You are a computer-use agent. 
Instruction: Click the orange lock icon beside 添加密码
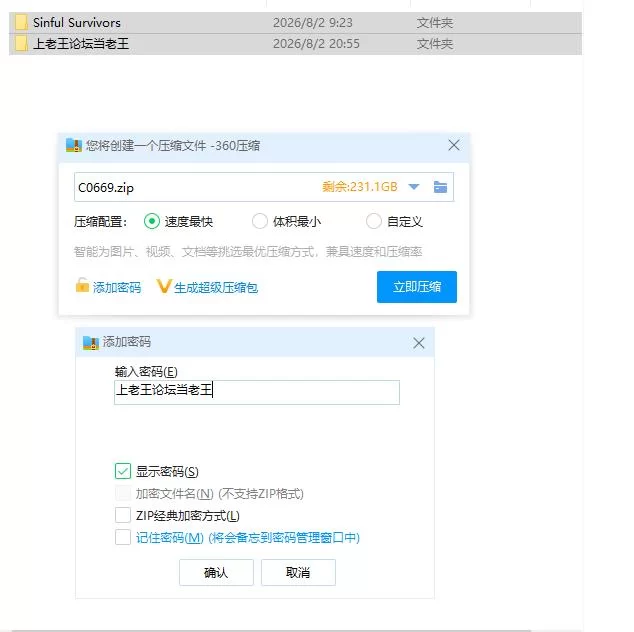coord(82,285)
